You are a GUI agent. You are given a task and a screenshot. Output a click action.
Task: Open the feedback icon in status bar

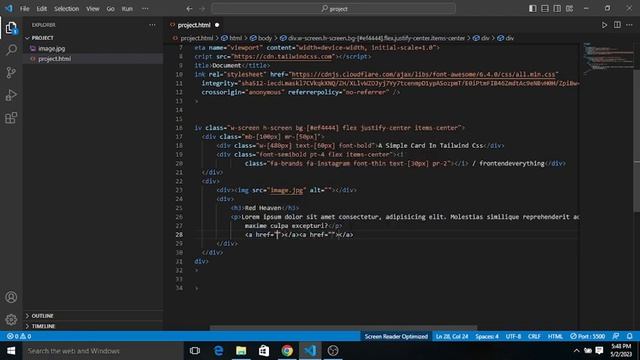(616, 336)
